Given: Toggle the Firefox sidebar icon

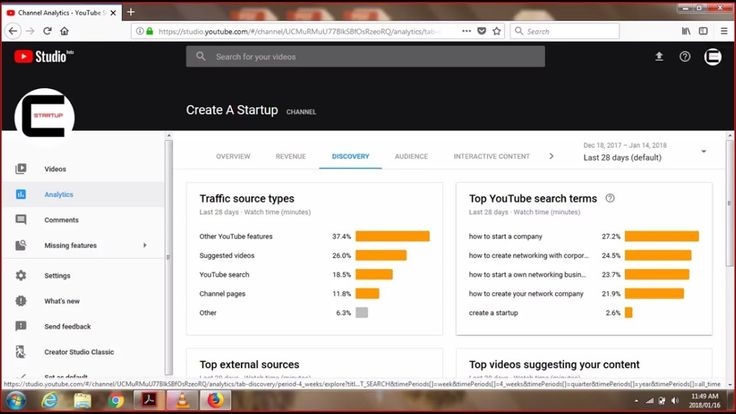Looking at the screenshot, I should pyautogui.click(x=703, y=31).
